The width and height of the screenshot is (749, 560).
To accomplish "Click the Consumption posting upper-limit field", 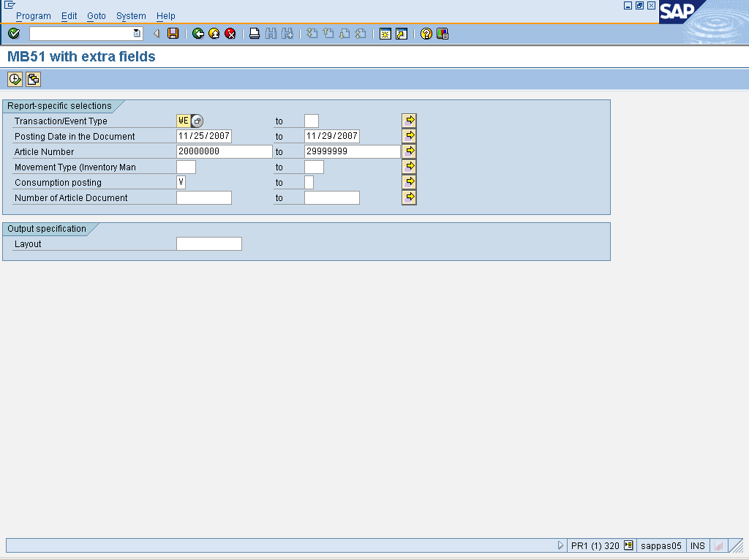I will (x=309, y=182).
